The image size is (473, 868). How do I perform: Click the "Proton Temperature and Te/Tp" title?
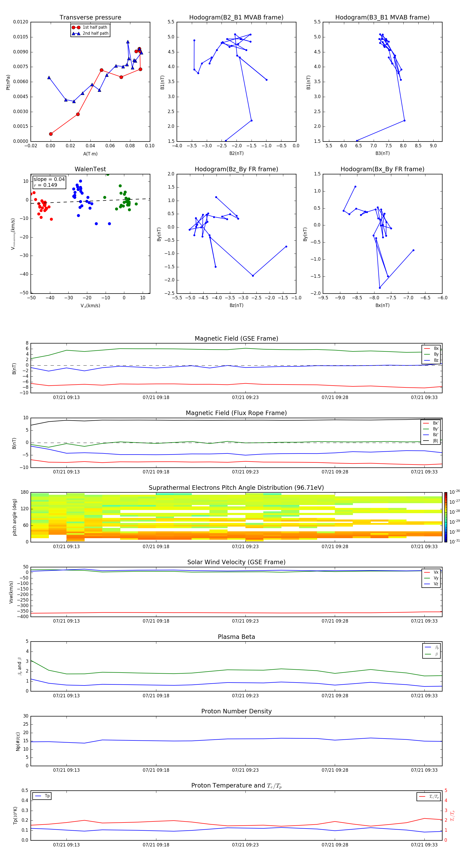coord(236,786)
